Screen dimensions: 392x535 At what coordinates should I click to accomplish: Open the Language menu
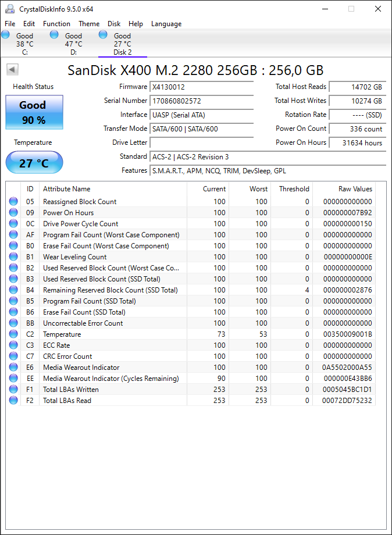pyautogui.click(x=166, y=23)
